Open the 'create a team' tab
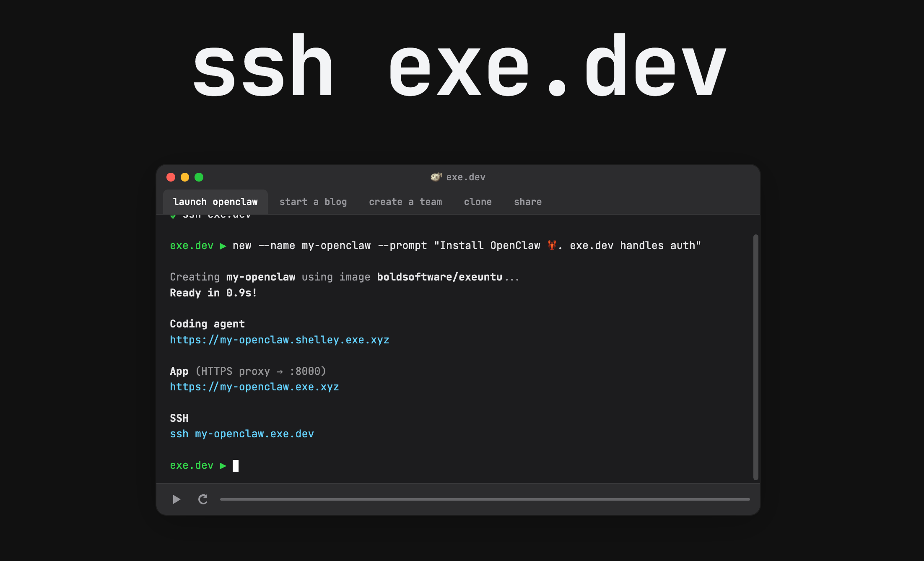The height and width of the screenshot is (561, 924). pos(405,202)
